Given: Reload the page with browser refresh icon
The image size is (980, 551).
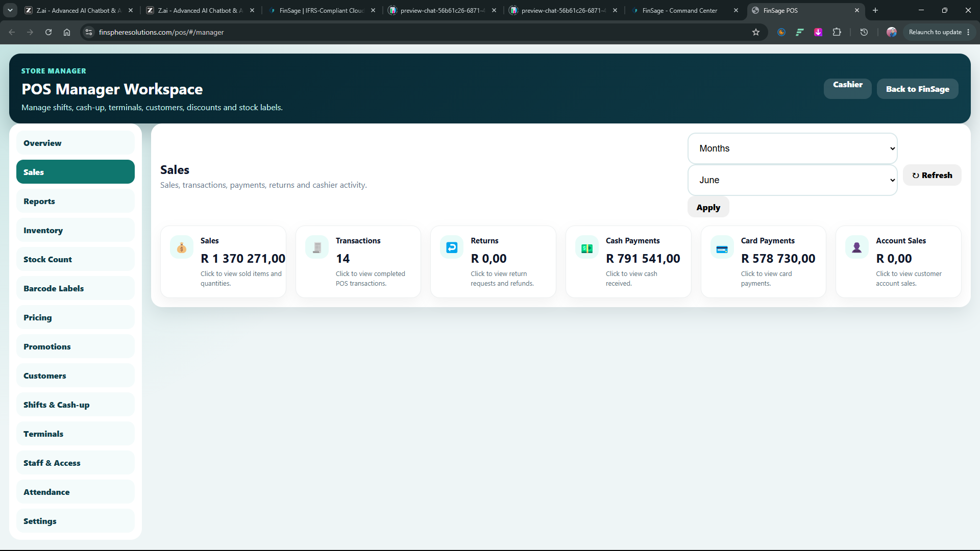Looking at the screenshot, I should (x=48, y=32).
